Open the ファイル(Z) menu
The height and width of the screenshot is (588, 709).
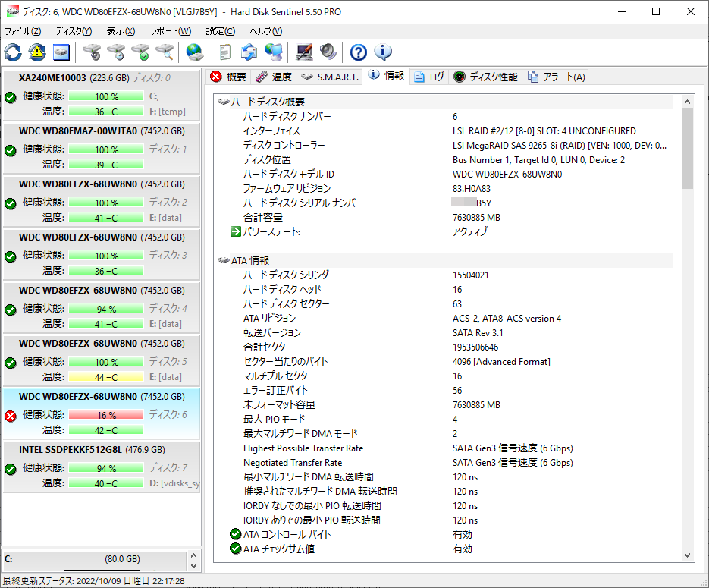tap(23, 31)
